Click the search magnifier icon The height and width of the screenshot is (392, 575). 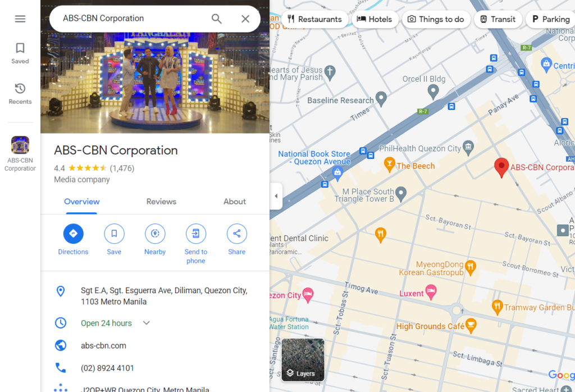point(217,19)
